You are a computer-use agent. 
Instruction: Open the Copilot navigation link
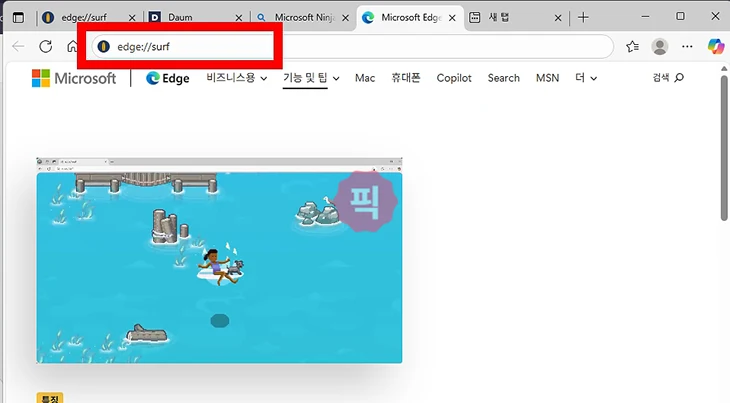click(454, 78)
